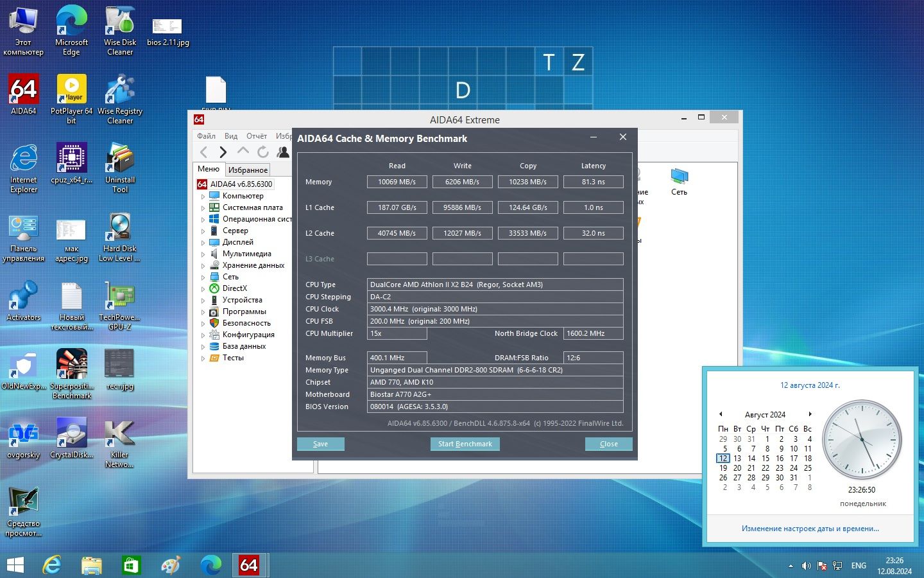Launch PotPlayer 64 bit desktop icon

click(71, 99)
